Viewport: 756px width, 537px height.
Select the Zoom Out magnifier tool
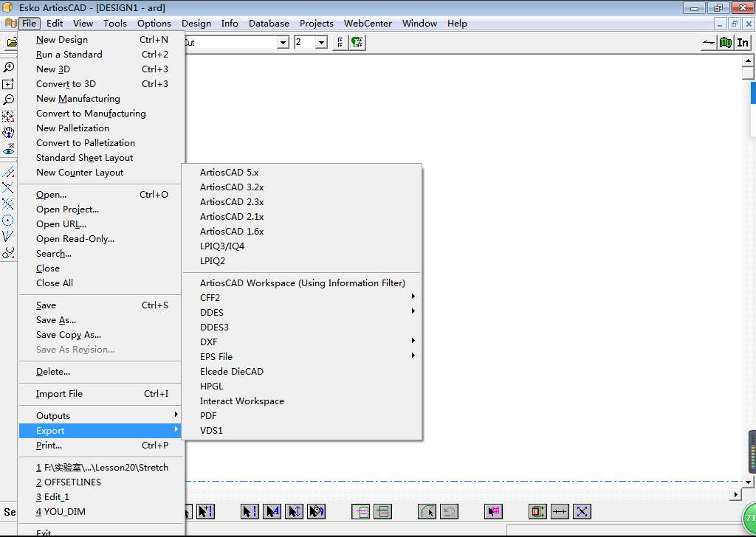click(x=8, y=100)
